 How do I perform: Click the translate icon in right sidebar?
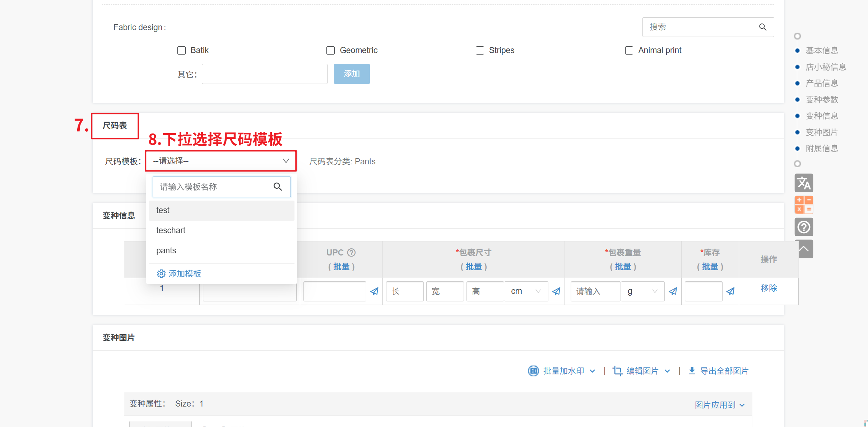(x=803, y=183)
